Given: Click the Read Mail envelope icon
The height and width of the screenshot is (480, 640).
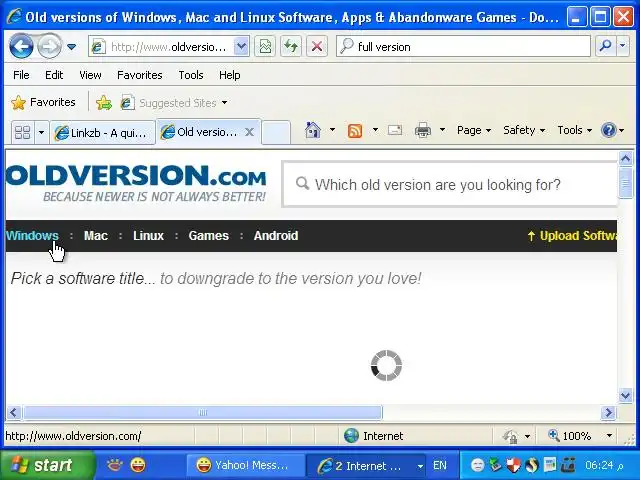Looking at the screenshot, I should pos(395,130).
